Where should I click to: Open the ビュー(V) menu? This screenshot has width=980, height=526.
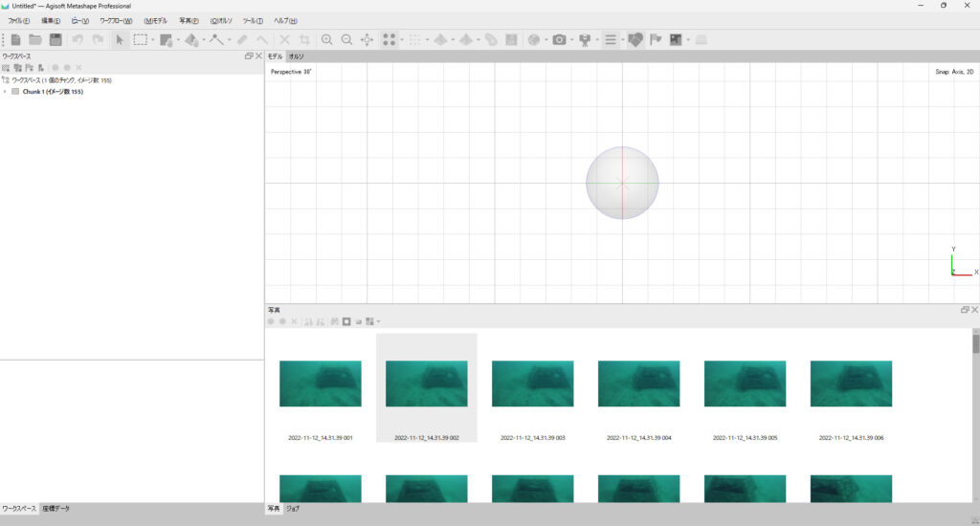coord(80,21)
